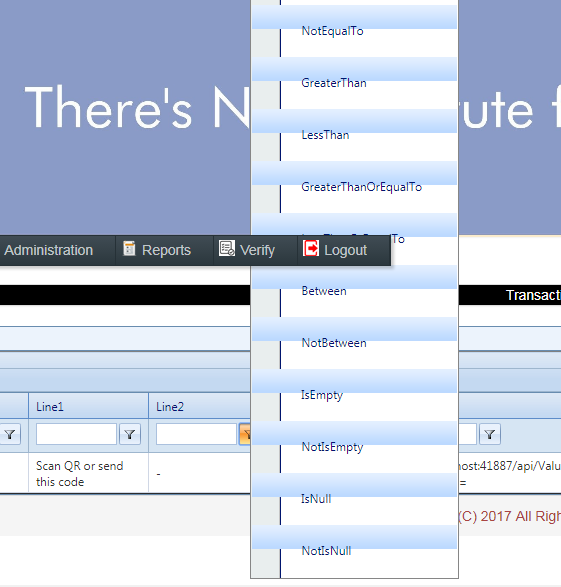The width and height of the screenshot is (561, 587).
Task: Choose NotIsNull filter option
Action: click(x=326, y=551)
